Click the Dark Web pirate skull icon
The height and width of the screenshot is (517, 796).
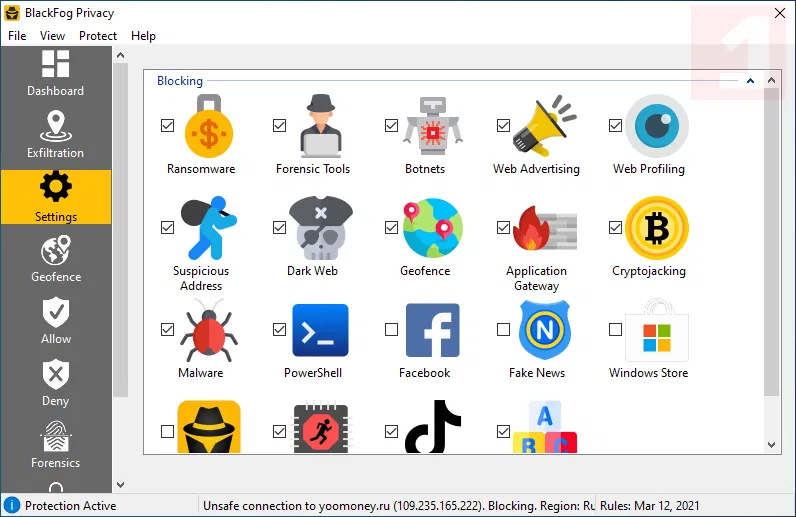pos(320,228)
